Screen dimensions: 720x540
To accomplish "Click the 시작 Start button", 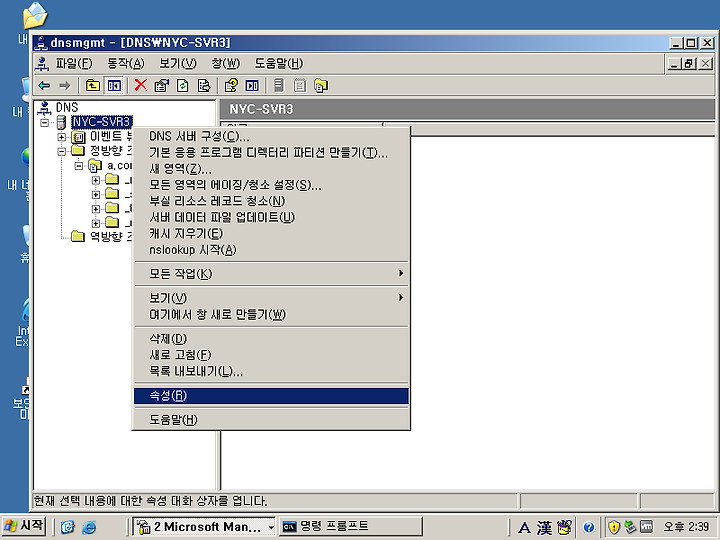I will click(24, 526).
